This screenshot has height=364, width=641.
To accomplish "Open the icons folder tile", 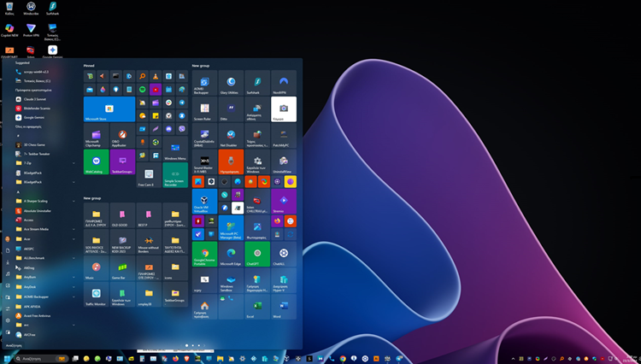I will 175,267.
